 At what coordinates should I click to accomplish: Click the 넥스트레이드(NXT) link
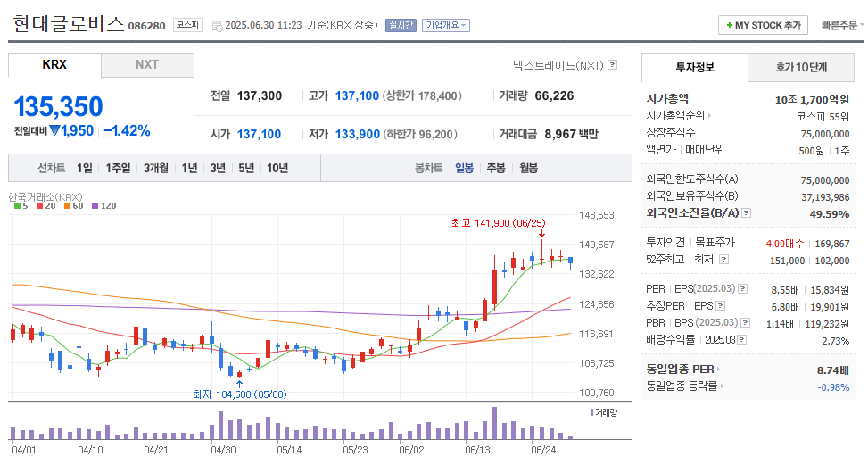point(558,65)
